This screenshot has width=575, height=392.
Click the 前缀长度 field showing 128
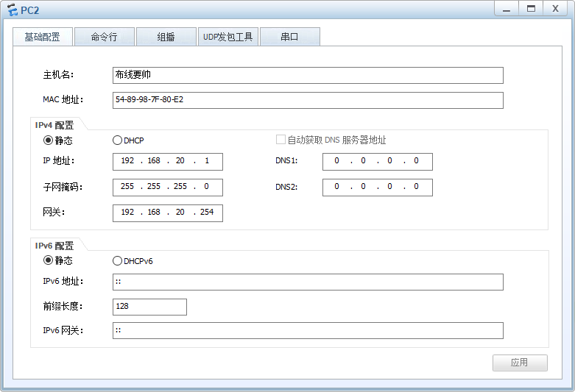(x=149, y=307)
